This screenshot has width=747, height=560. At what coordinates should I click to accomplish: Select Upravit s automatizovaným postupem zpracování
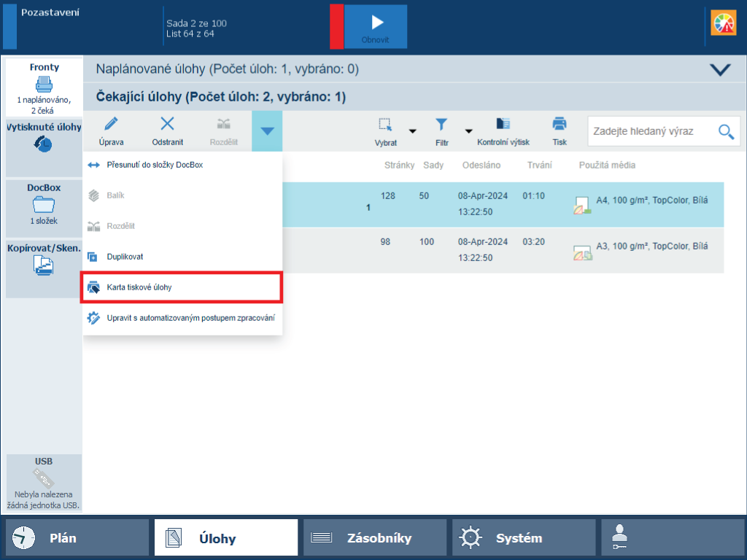coord(183,318)
